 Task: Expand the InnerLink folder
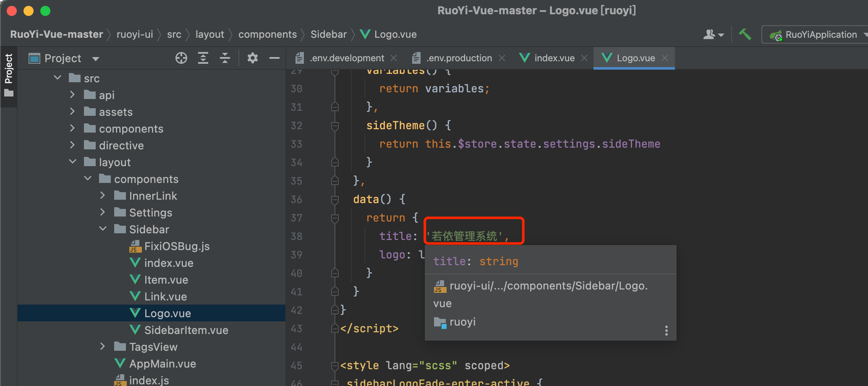[x=102, y=195]
